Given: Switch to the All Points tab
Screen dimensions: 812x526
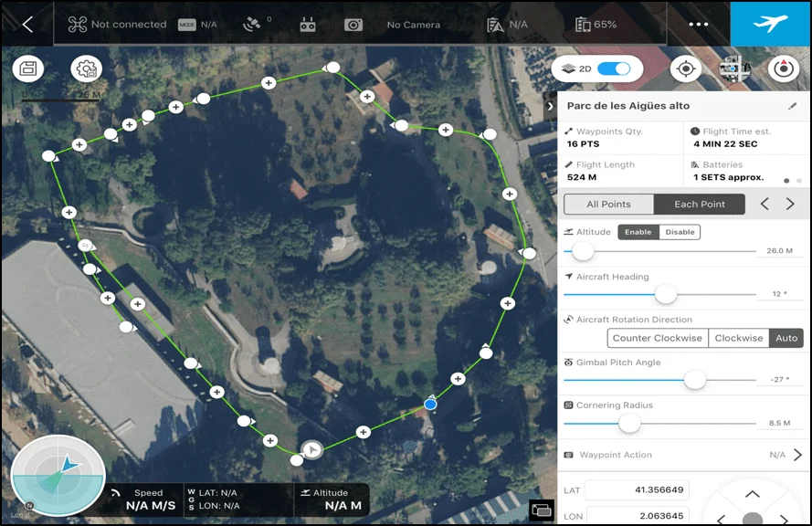Looking at the screenshot, I should (608, 204).
